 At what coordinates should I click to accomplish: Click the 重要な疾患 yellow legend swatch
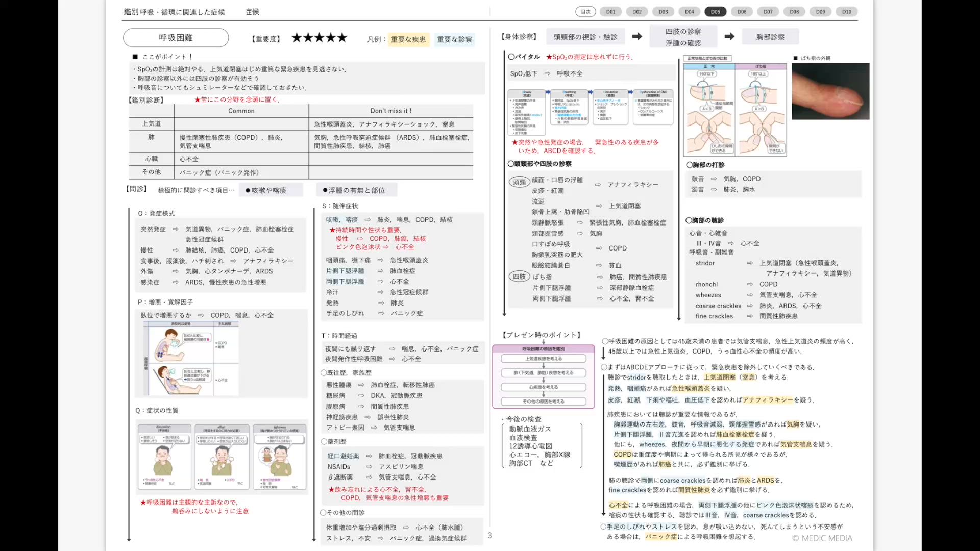tap(408, 39)
